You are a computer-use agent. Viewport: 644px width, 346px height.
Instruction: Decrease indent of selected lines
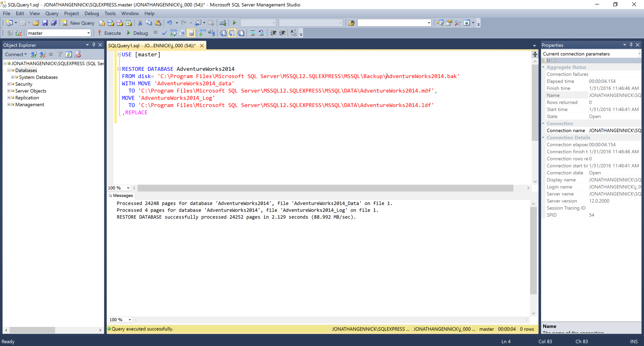point(273,33)
